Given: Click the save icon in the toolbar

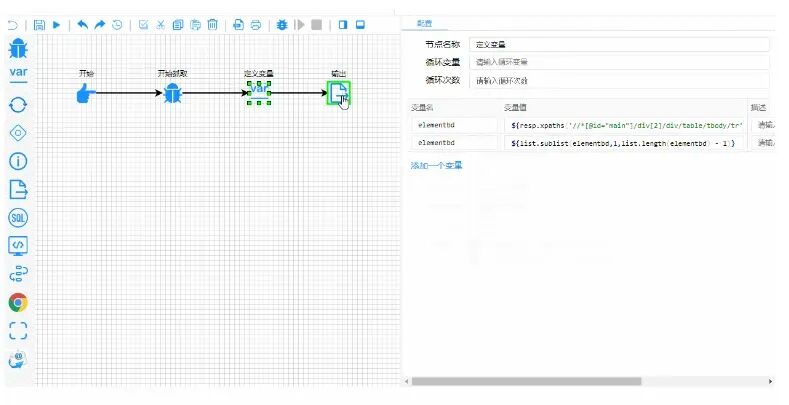Looking at the screenshot, I should pos(39,24).
